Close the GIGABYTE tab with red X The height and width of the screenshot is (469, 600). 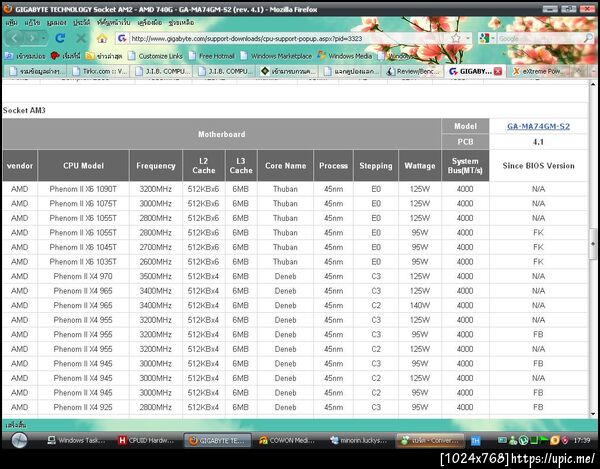pyautogui.click(x=497, y=71)
